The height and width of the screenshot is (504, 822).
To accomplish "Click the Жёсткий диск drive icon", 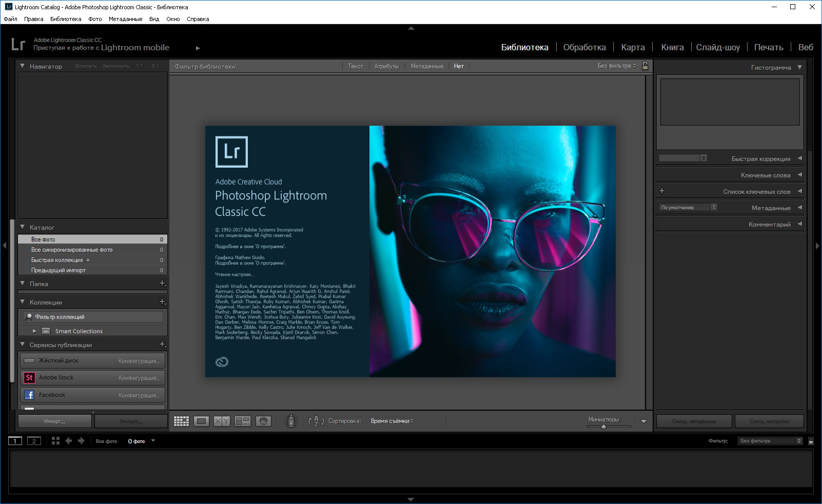I will pyautogui.click(x=29, y=360).
